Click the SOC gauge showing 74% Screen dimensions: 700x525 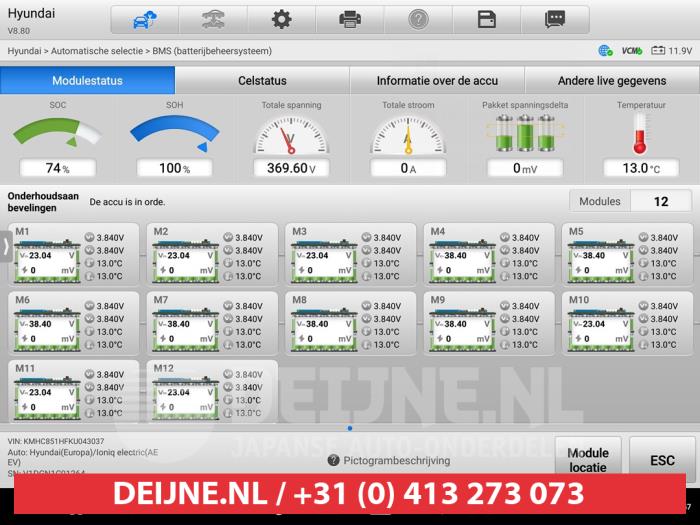pos(58,140)
